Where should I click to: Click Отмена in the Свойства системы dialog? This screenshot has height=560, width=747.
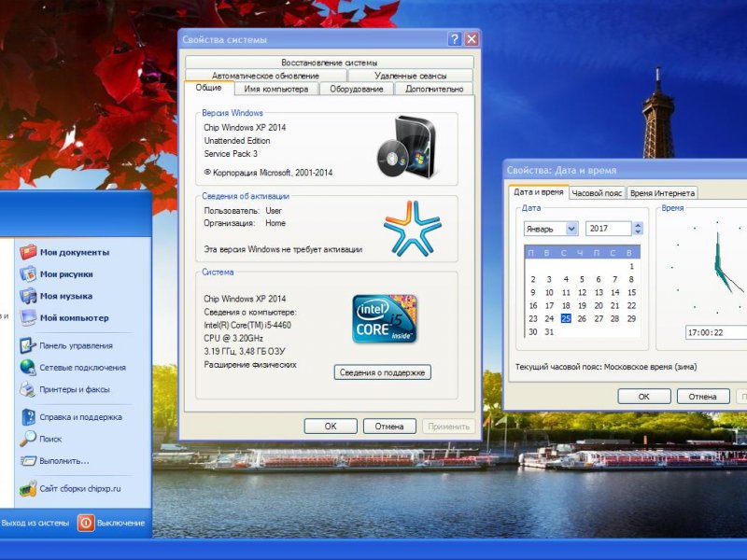coord(389,427)
